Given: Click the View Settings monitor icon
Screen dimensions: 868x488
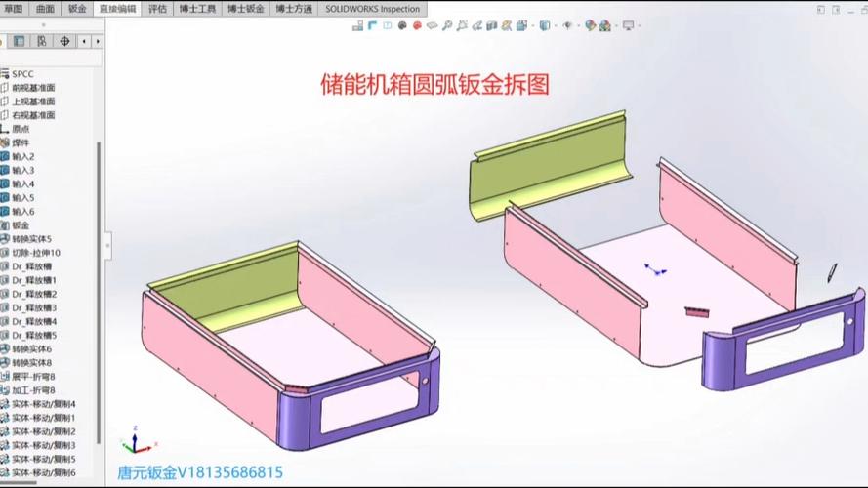Looking at the screenshot, I should pos(629,25).
